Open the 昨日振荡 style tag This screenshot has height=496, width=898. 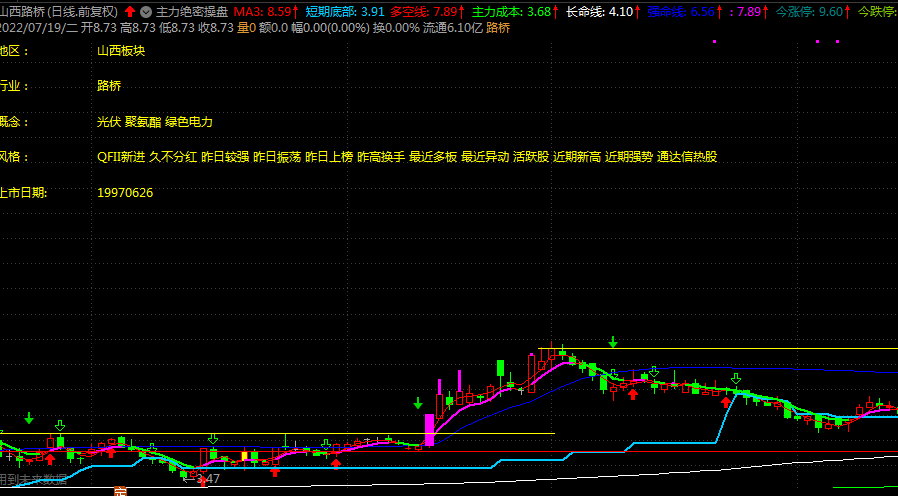click(x=277, y=157)
